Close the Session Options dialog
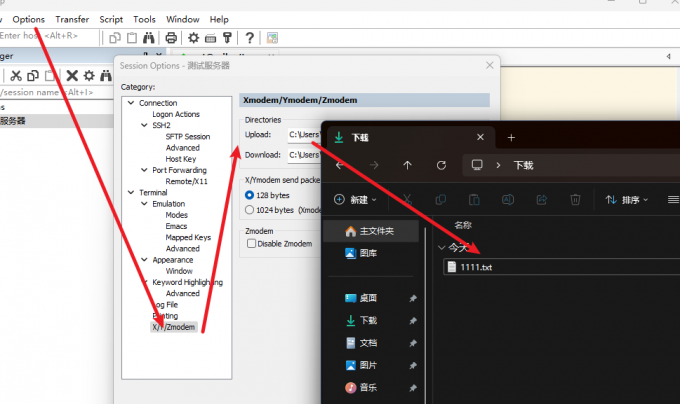Viewport: 680px width, 404px height. click(x=490, y=65)
